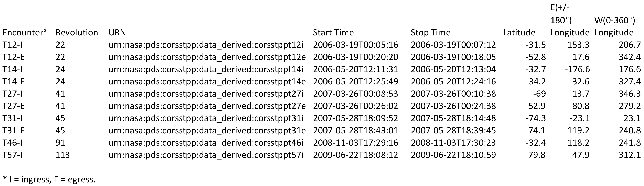Click the T14-I start time 2006-05-20T12:11:31
This screenshot has width=644, height=186.
click(355, 69)
